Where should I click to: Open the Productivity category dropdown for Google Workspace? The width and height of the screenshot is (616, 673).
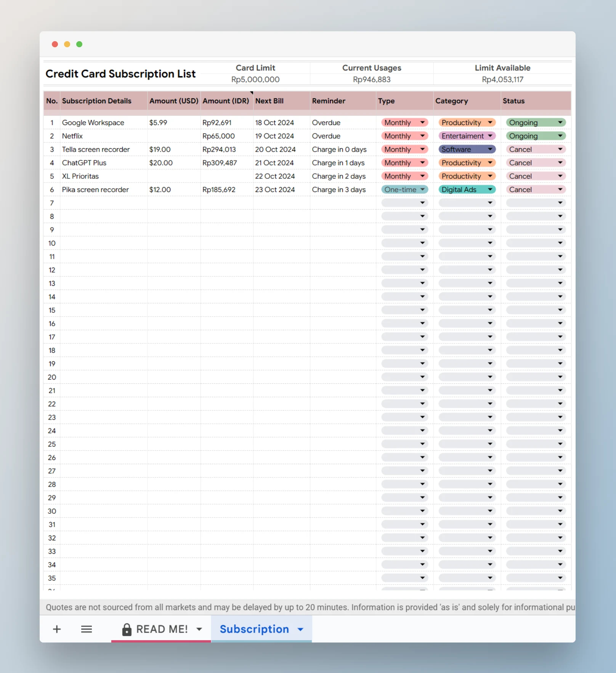(467, 122)
